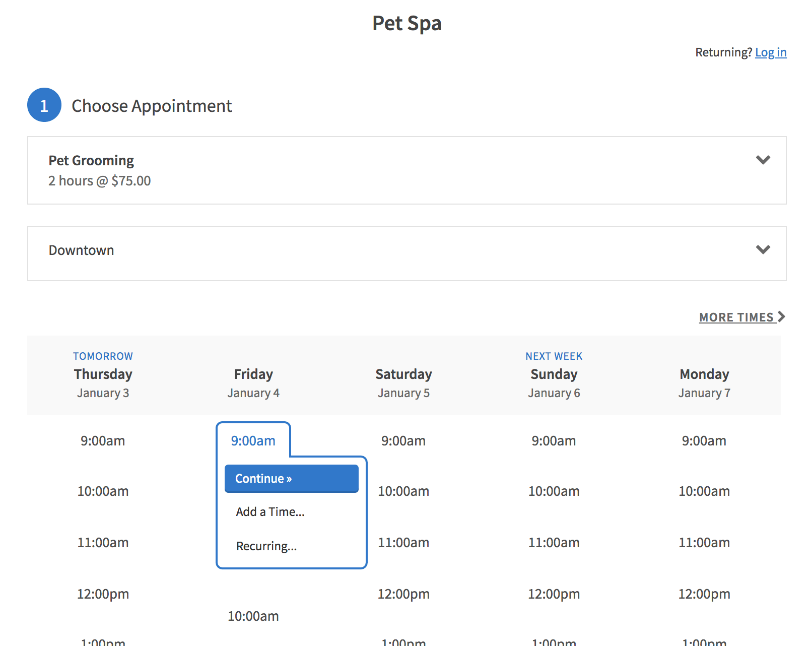Open the Log in link
Viewport: 812px width, 646px height.
(x=771, y=52)
